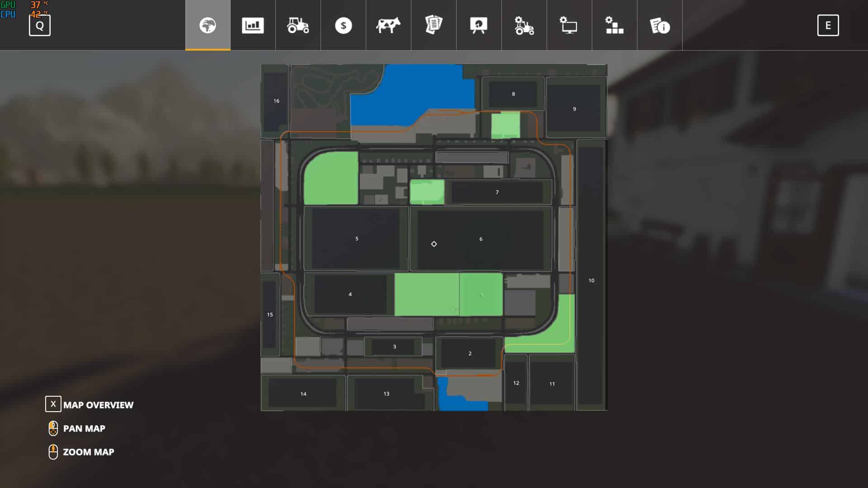Open the price statistics chart icon
The image size is (868, 488).
coord(253,25)
